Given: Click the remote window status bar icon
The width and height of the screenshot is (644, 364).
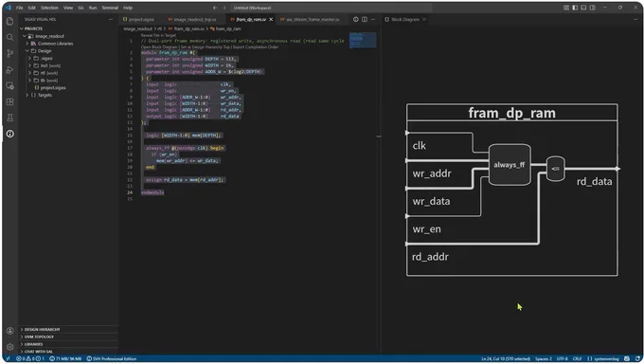Looking at the screenshot, I should pos(8,358).
